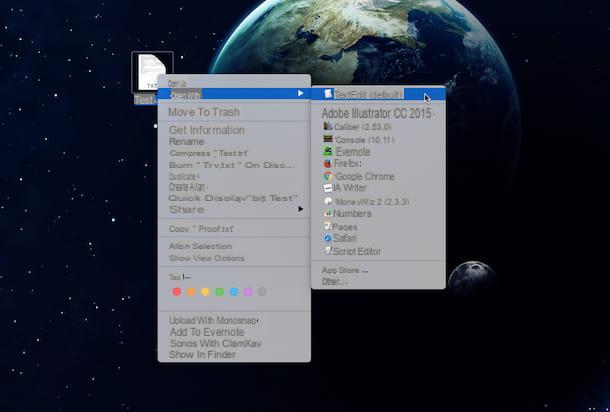
Task: Click the Script Editor icon
Action: tap(328, 251)
